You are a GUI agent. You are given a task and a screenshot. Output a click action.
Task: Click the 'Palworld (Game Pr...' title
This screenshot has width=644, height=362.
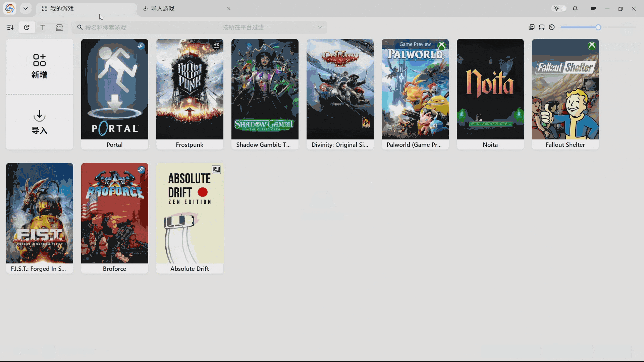[x=414, y=145]
